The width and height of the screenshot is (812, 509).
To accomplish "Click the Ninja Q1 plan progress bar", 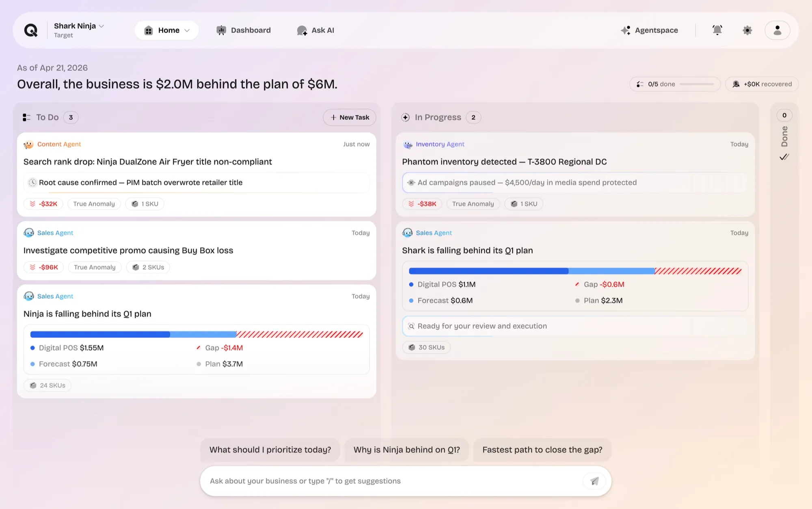I will (x=197, y=334).
